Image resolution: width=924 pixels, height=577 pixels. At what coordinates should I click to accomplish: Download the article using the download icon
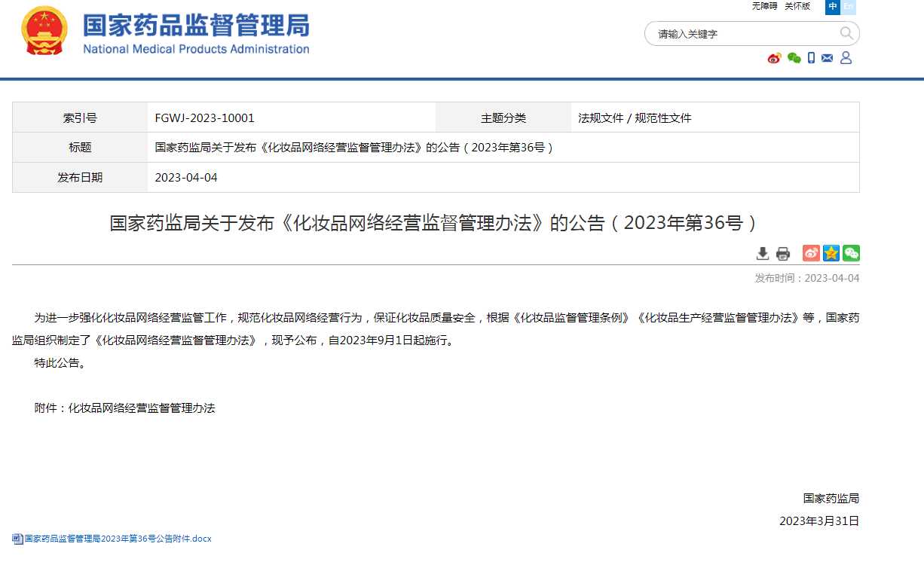click(x=763, y=253)
